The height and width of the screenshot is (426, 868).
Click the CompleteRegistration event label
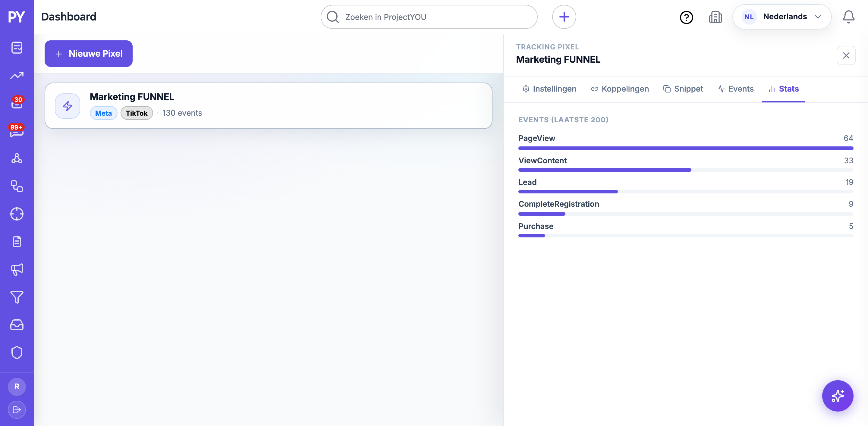click(558, 204)
